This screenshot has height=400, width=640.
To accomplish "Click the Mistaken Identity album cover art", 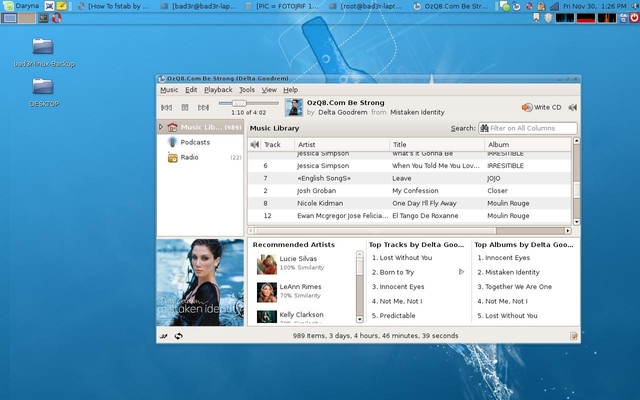I will point(200,282).
